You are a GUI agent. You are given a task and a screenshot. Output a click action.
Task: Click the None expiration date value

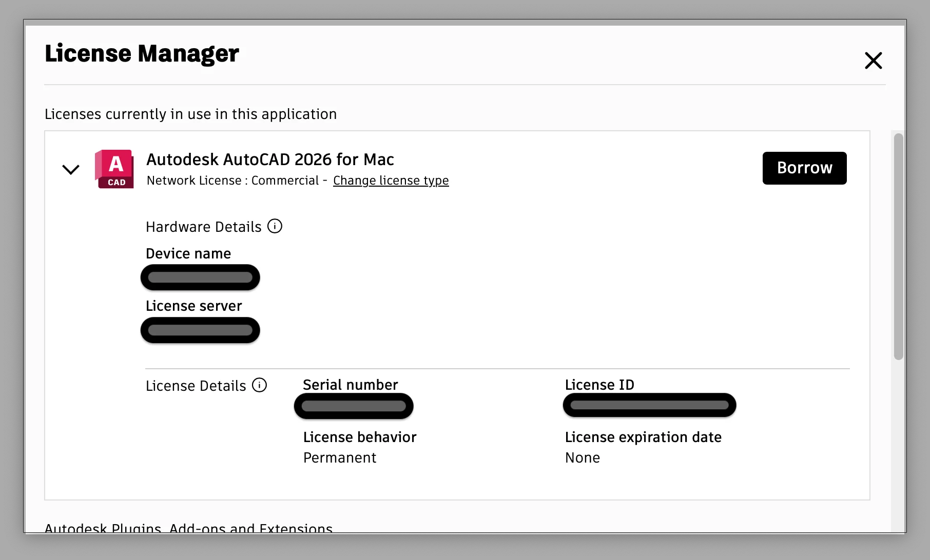pyautogui.click(x=583, y=457)
